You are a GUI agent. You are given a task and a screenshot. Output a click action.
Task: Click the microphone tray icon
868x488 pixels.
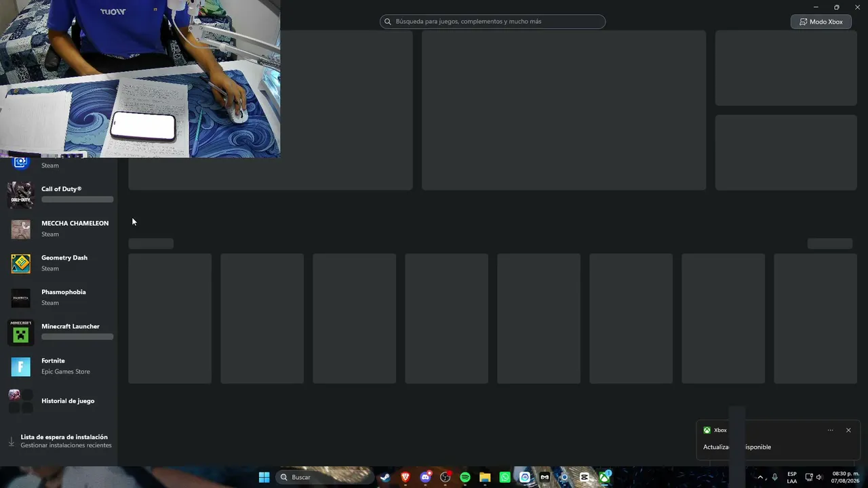(x=775, y=477)
